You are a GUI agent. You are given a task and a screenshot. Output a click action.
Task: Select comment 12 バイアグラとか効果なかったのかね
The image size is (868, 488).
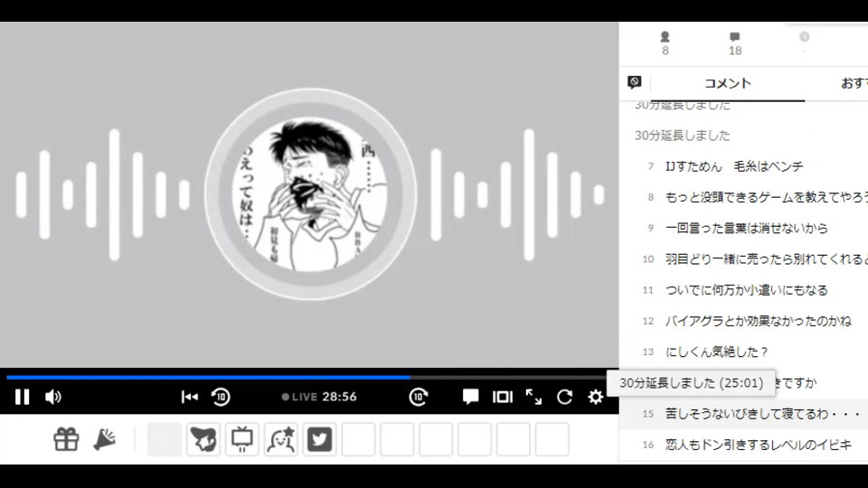(x=743, y=321)
